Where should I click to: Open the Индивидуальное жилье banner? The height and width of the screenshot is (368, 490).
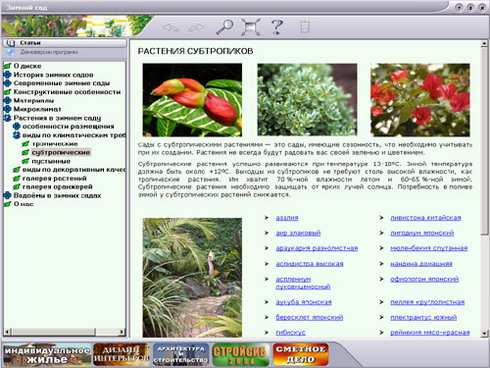click(47, 355)
